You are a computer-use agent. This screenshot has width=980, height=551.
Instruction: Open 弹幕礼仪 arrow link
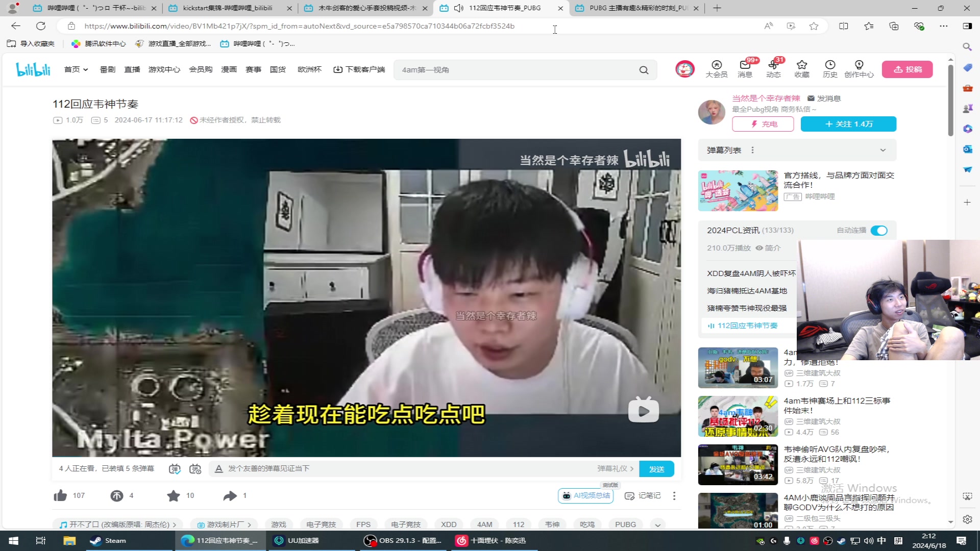click(616, 468)
